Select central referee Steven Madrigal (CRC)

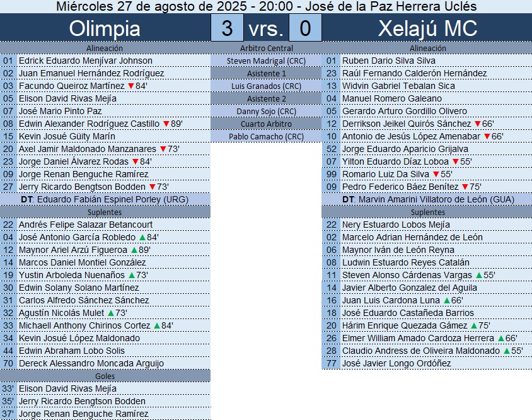point(266,61)
